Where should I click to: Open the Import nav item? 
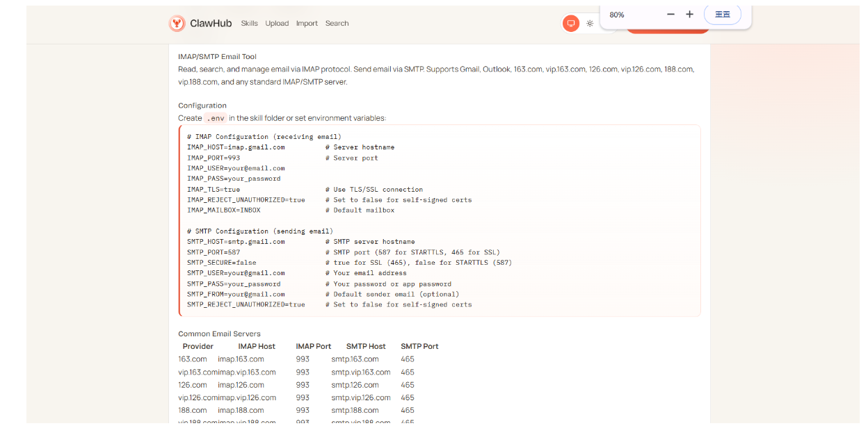tap(307, 24)
